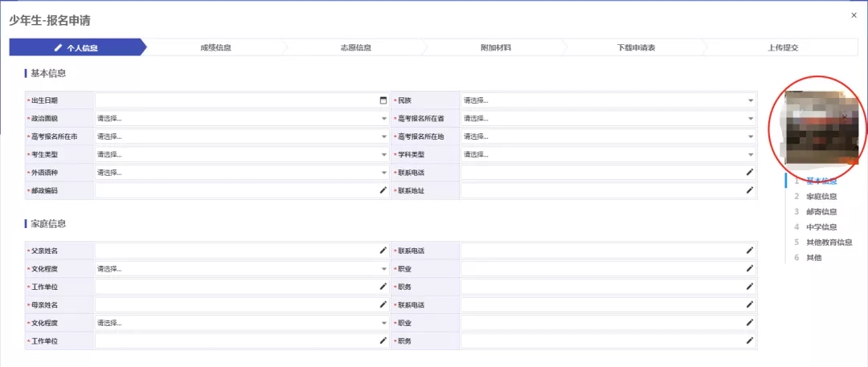
Task: Expand the 高考报名所在省 dropdown
Action: pos(608,119)
